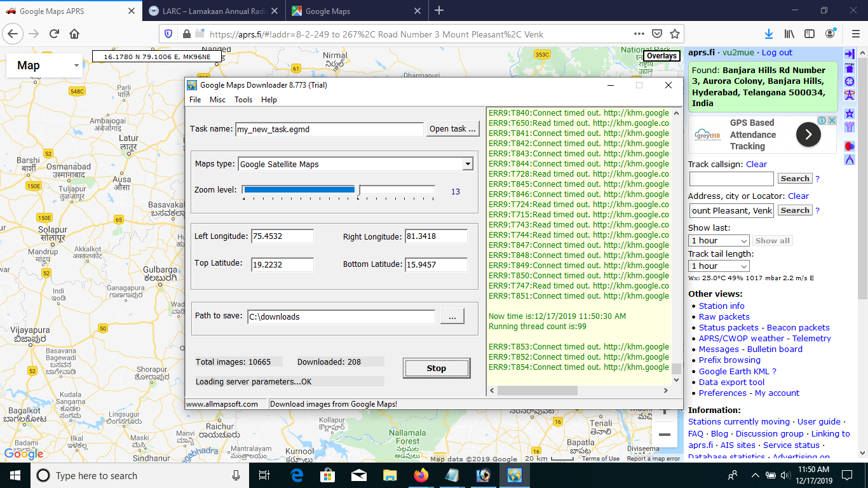Open the Help menu in Google Maps Downloader
Image resolution: width=868 pixels, height=488 pixels.
pos(269,100)
